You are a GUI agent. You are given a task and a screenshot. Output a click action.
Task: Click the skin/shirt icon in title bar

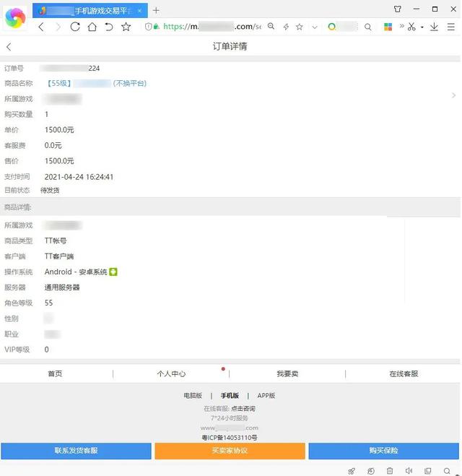397,9
